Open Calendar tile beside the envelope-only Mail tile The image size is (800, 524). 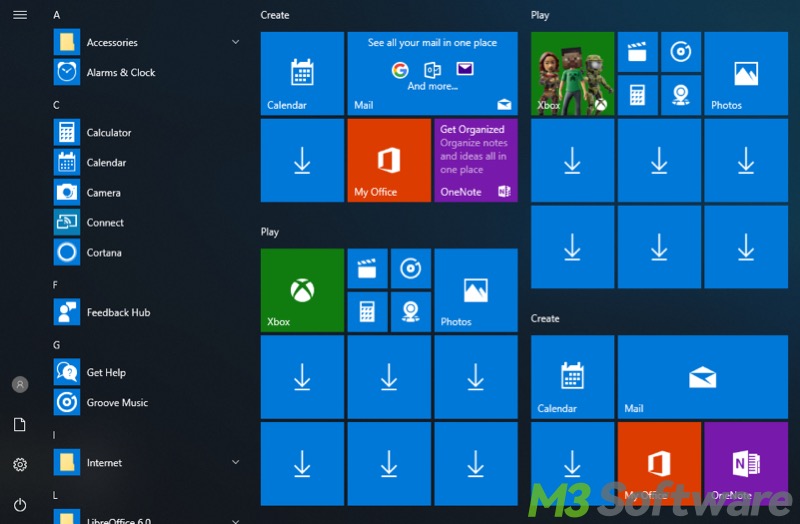click(572, 377)
